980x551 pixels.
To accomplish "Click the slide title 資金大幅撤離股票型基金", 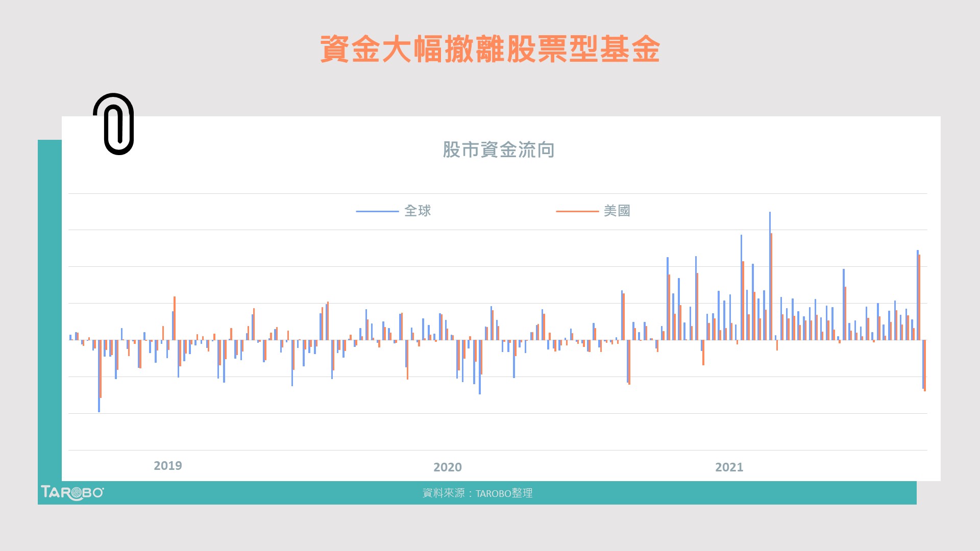I will 491,48.
